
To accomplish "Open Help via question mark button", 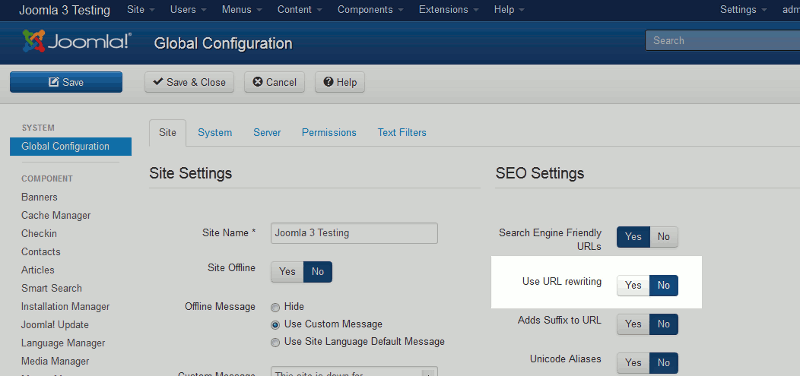I will 340,82.
